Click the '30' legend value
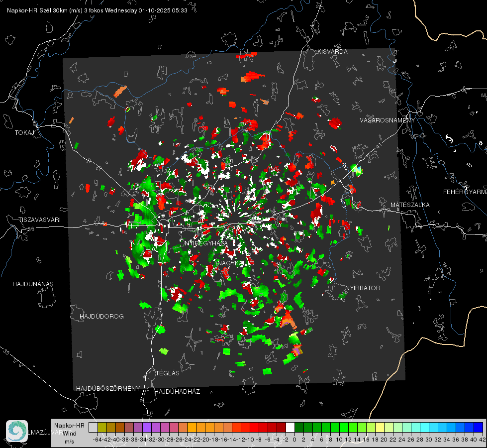487x448 pixels. [429, 440]
